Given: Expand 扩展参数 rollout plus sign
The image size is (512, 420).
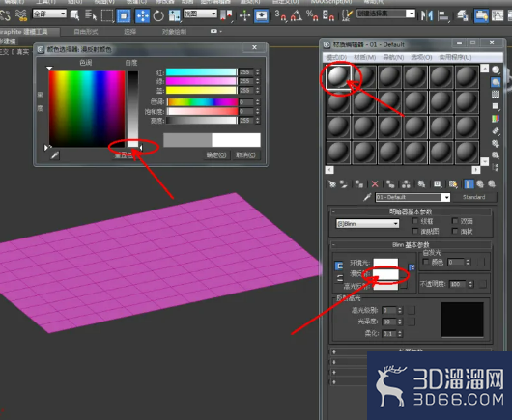Looking at the screenshot, I should pyautogui.click(x=333, y=351).
